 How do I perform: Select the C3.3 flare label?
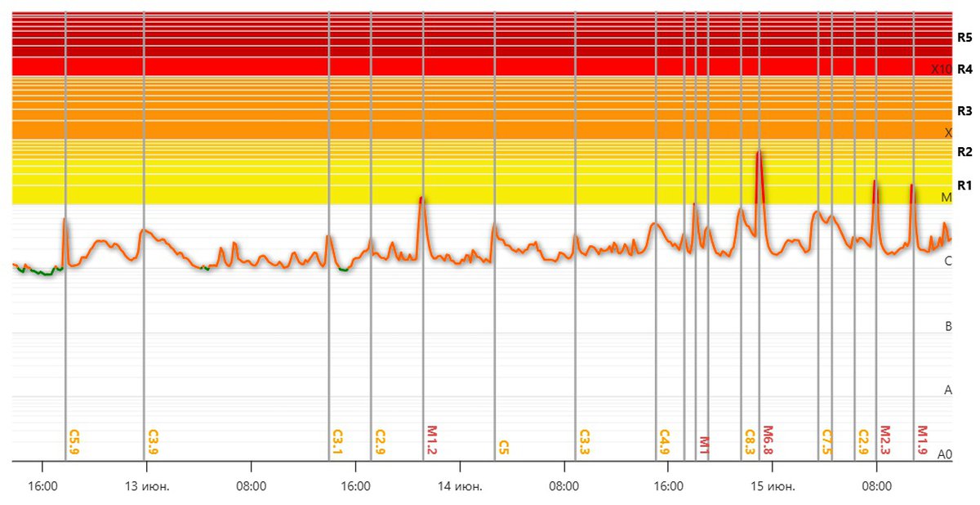[x=584, y=442]
